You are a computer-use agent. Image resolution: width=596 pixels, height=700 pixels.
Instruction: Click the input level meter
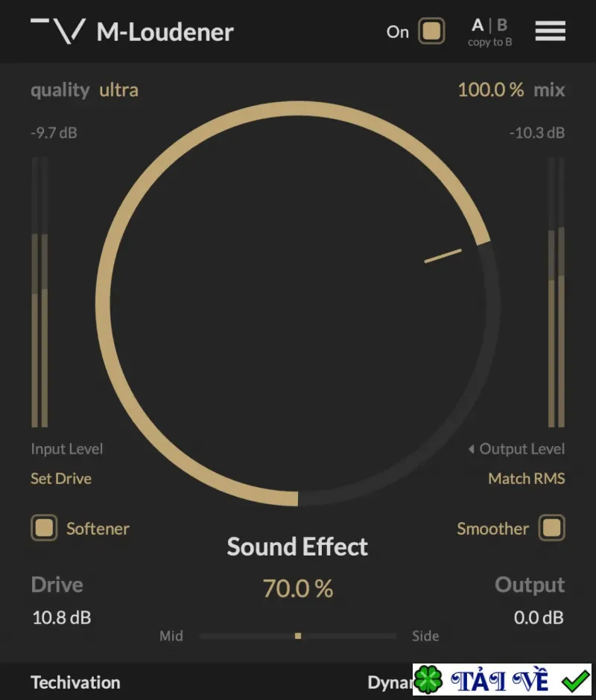tap(39, 292)
